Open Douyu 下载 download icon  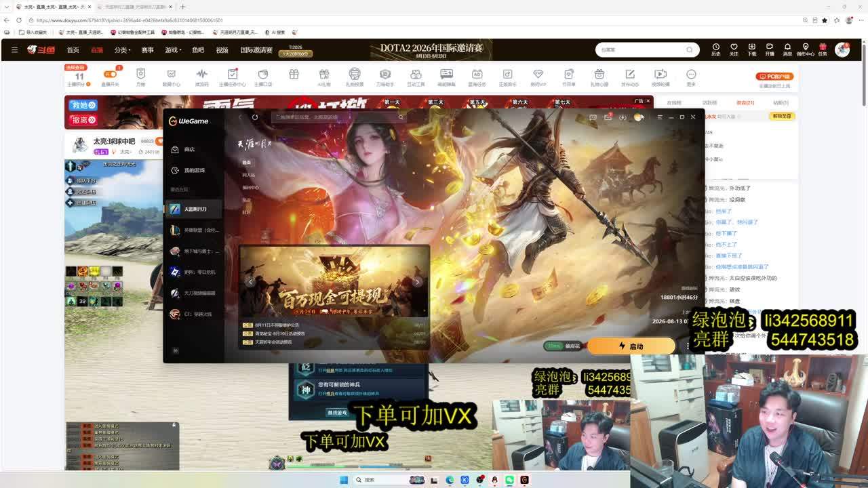[751, 49]
